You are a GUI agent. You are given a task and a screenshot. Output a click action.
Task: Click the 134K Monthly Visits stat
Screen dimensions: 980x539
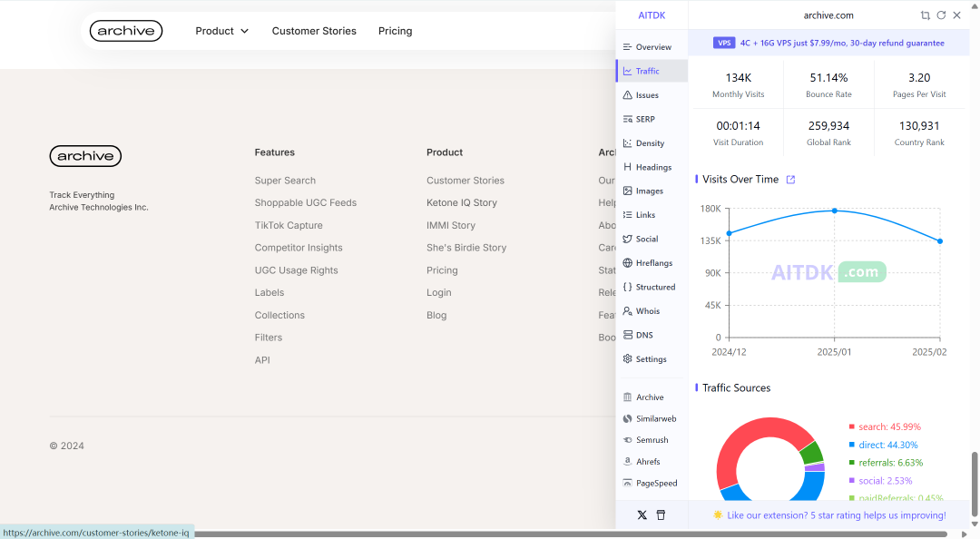[738, 85]
